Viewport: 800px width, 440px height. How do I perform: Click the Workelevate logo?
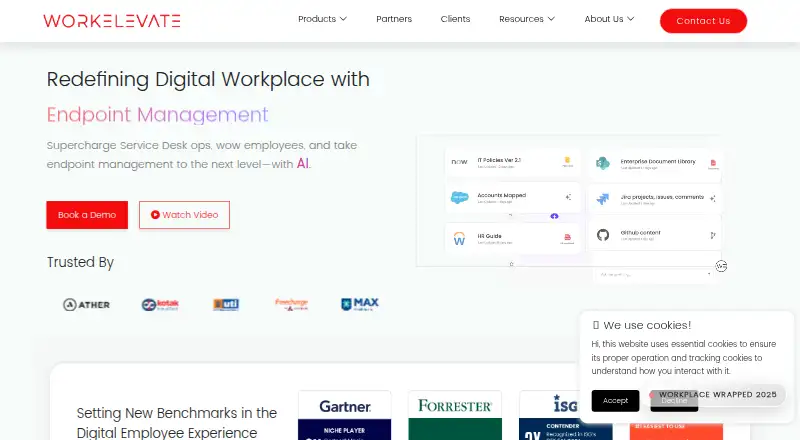pyautogui.click(x=112, y=21)
